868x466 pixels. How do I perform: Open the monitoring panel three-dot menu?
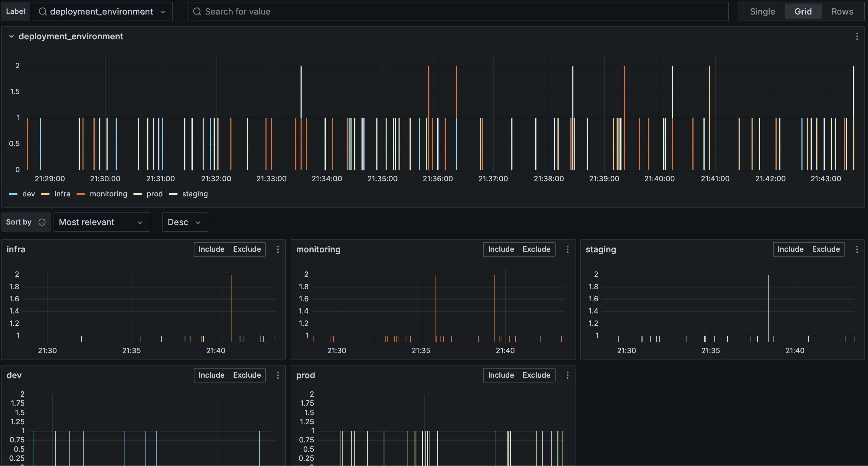point(567,249)
